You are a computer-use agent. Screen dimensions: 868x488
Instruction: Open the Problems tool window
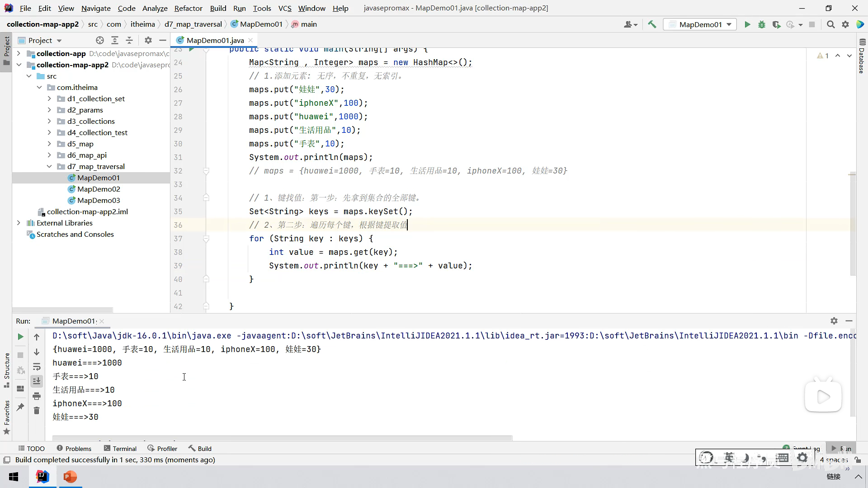pyautogui.click(x=74, y=448)
